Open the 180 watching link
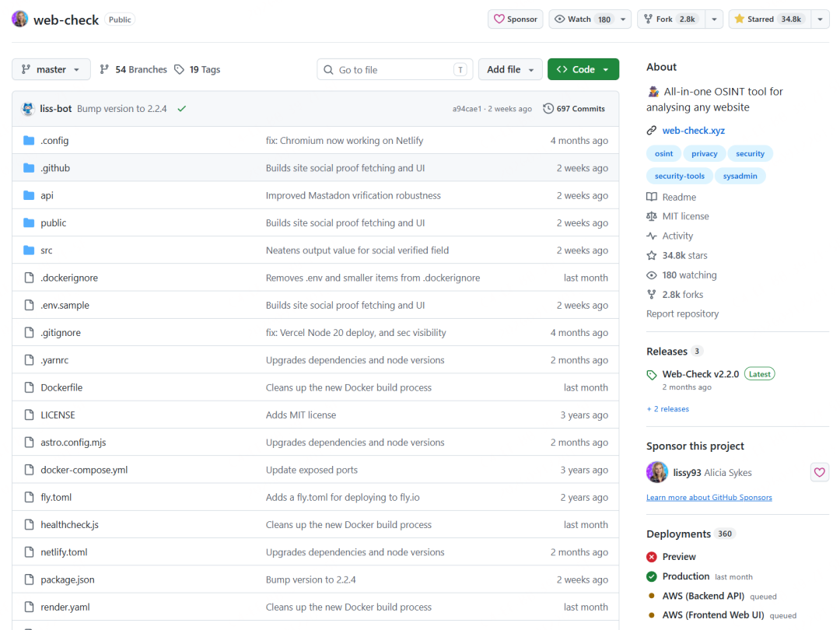 pyautogui.click(x=681, y=275)
